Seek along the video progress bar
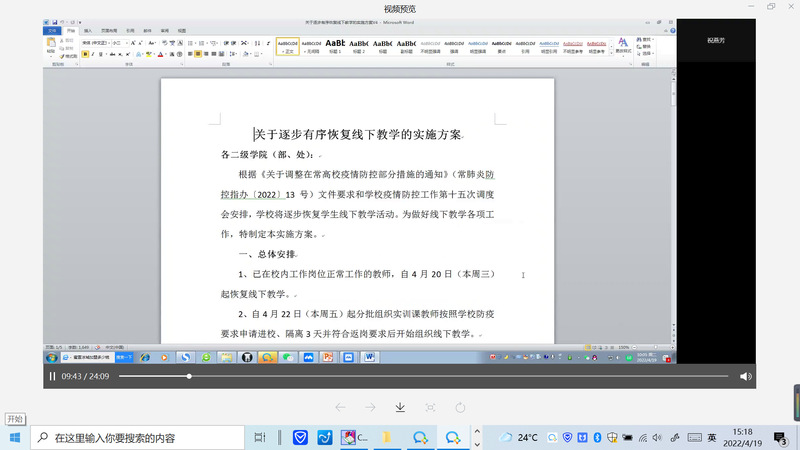The image size is (800, 450). coord(423,377)
